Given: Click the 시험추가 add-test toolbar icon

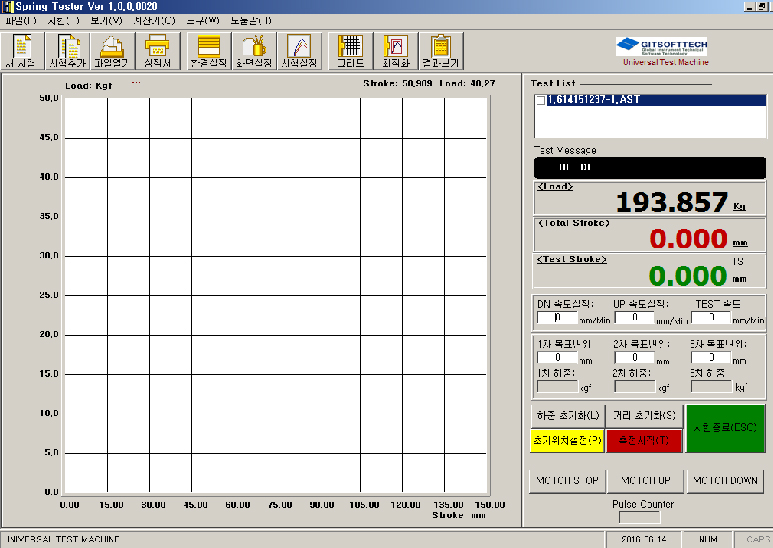Looking at the screenshot, I should pyautogui.click(x=68, y=51).
